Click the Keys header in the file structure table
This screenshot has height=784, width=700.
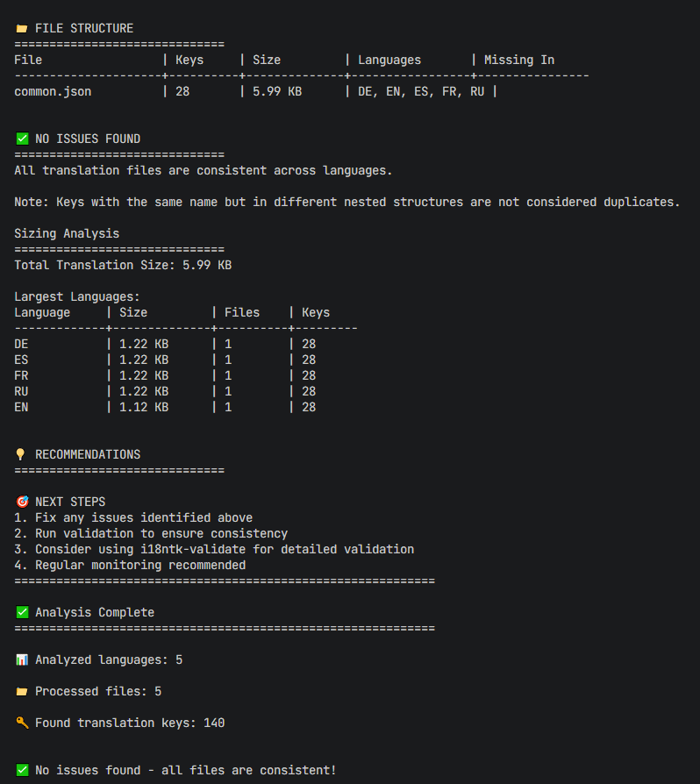(189, 60)
